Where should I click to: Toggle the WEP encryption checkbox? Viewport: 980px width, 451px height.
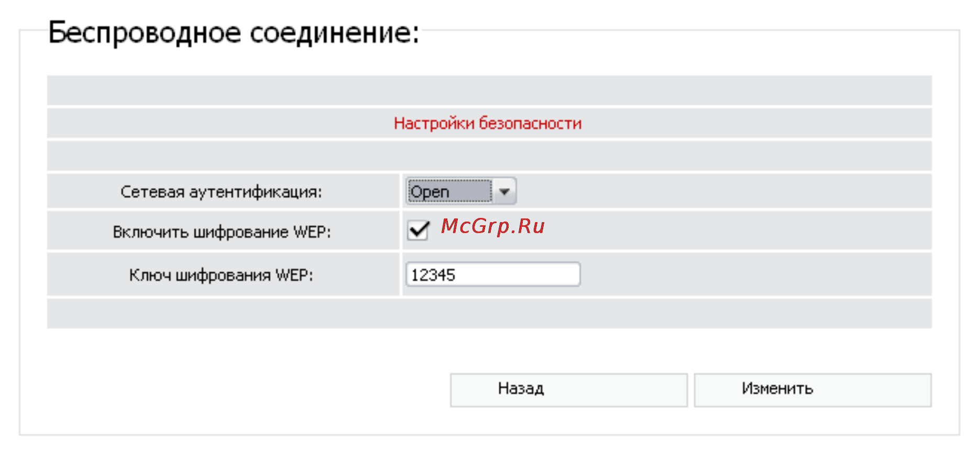pyautogui.click(x=418, y=230)
